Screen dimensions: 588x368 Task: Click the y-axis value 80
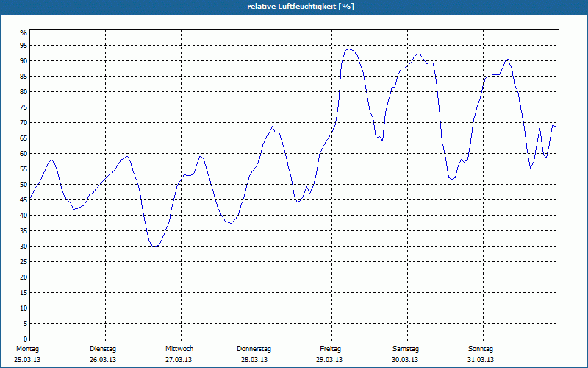click(24, 91)
